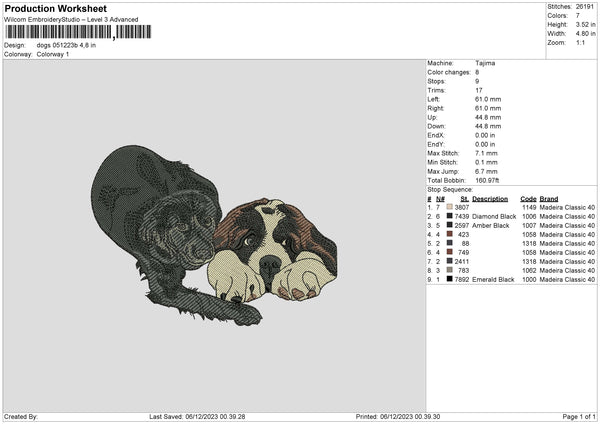Click the Amber Black thread color swatch
600x424 pixels.
point(450,225)
